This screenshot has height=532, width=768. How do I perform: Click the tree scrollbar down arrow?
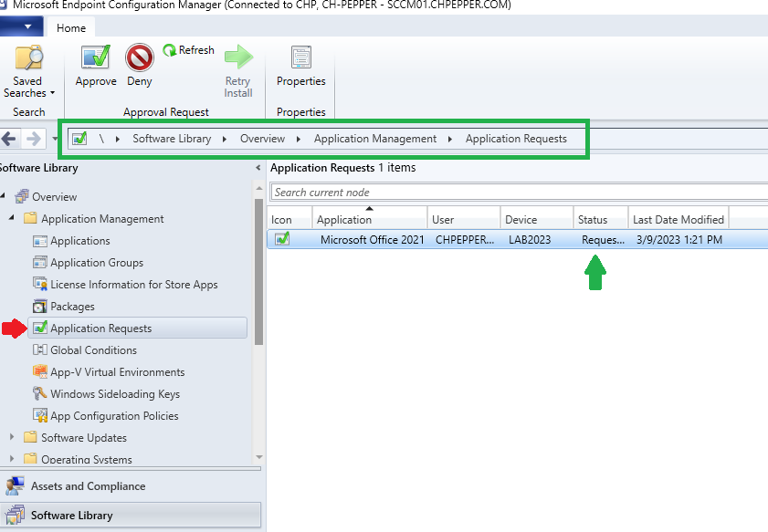click(259, 457)
